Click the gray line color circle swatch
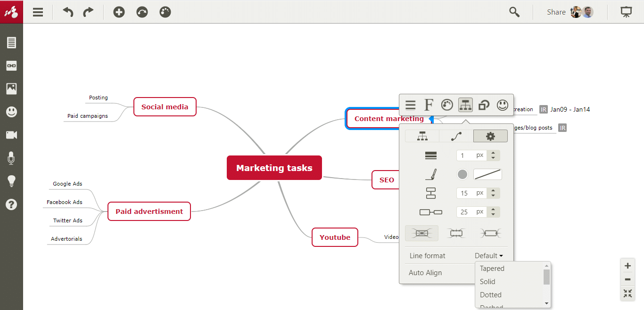Image resolution: width=644 pixels, height=310 pixels. 462,174
